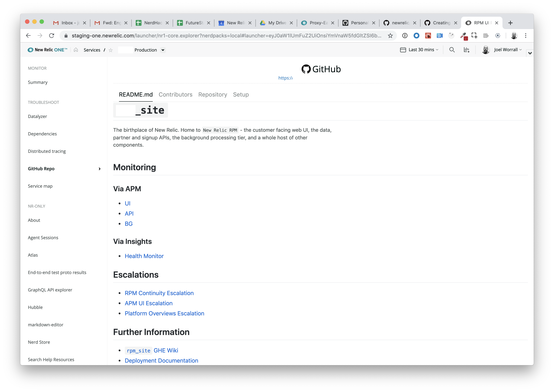This screenshot has width=554, height=392.
Task: Star this service as a favorite
Action: 110,50
